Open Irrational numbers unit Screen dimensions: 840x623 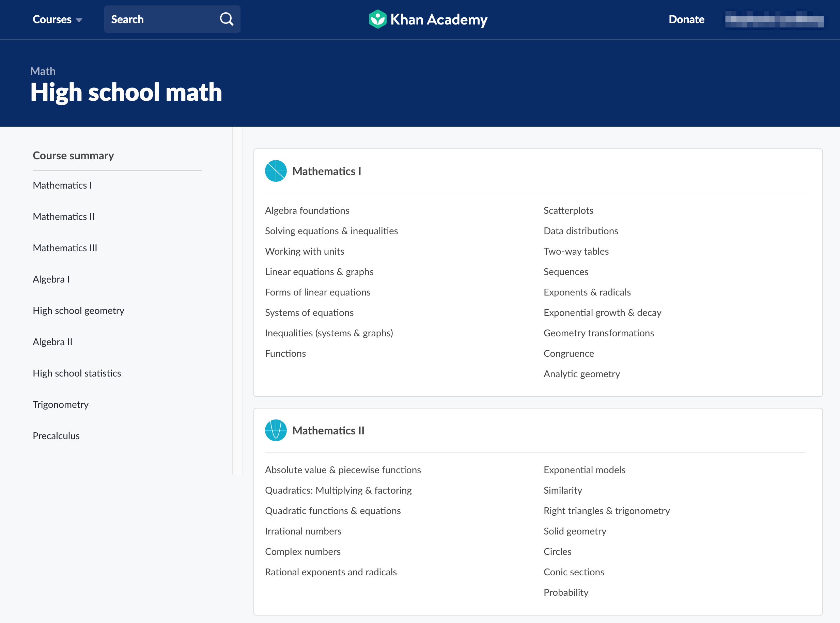tap(303, 531)
